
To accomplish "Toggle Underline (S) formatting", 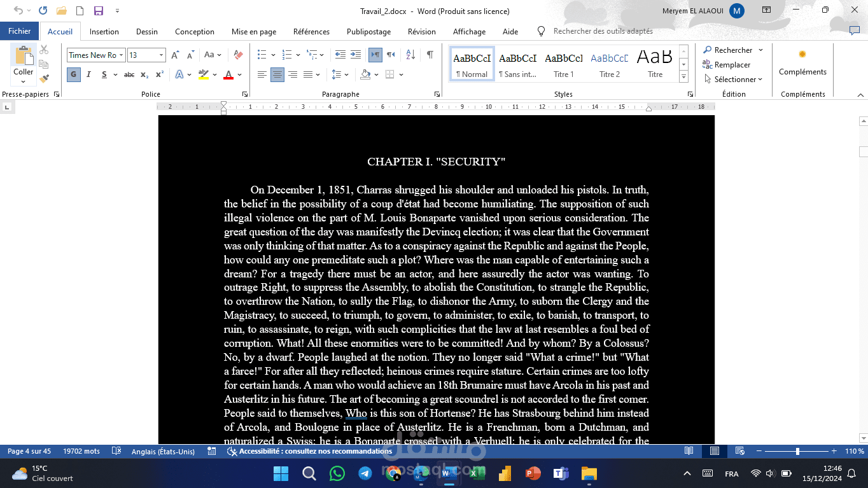I will coord(104,74).
